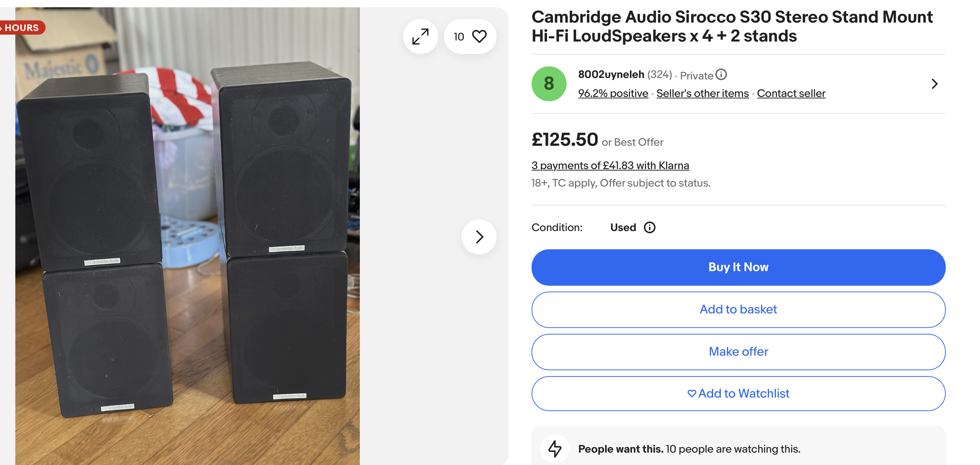The image size is (980, 465).
Task: Show next product photo with right arrow
Action: (x=479, y=237)
